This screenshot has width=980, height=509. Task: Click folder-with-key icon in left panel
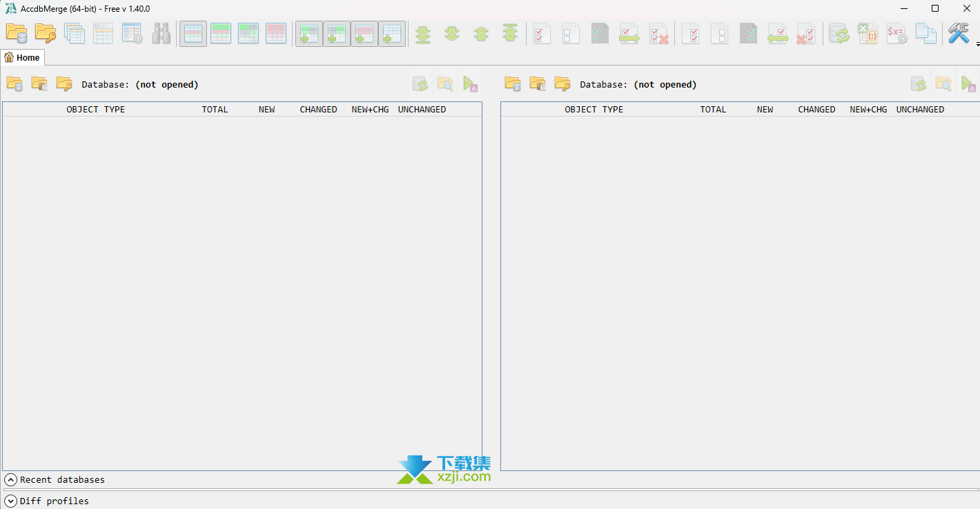click(x=64, y=84)
